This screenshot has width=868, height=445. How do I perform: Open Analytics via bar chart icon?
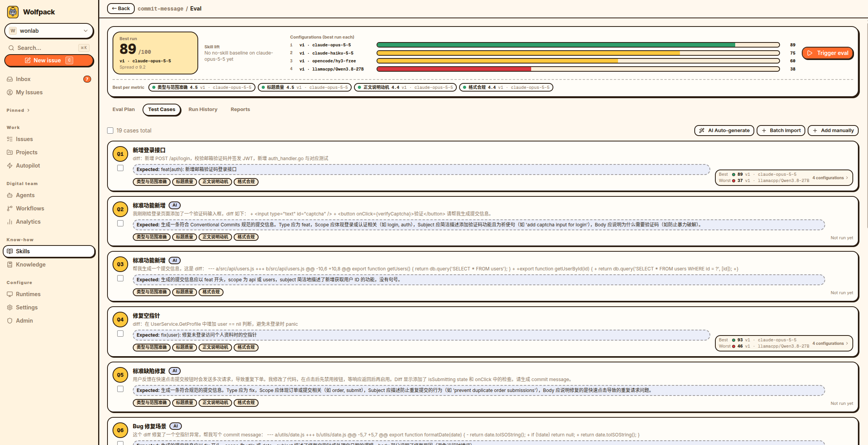click(10, 222)
